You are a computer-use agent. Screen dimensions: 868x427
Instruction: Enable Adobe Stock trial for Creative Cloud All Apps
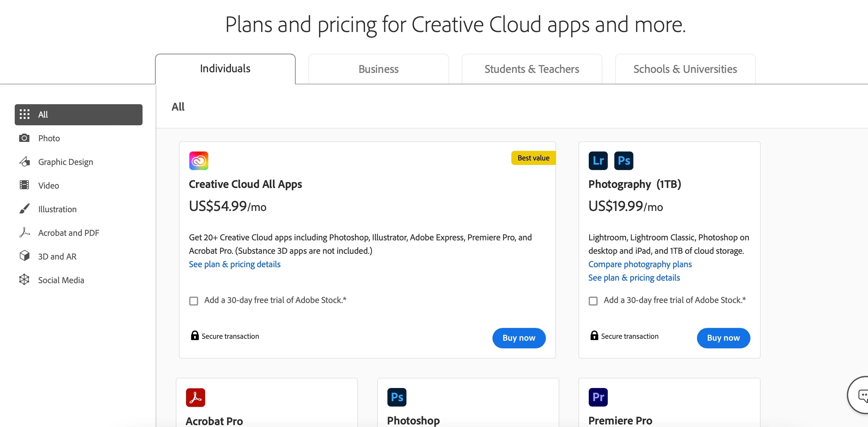pos(193,301)
